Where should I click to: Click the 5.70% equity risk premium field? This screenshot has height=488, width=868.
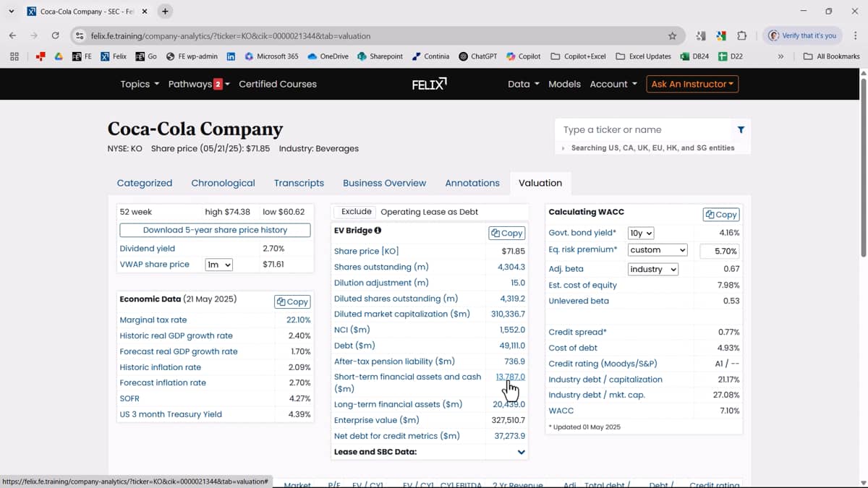[x=719, y=251]
